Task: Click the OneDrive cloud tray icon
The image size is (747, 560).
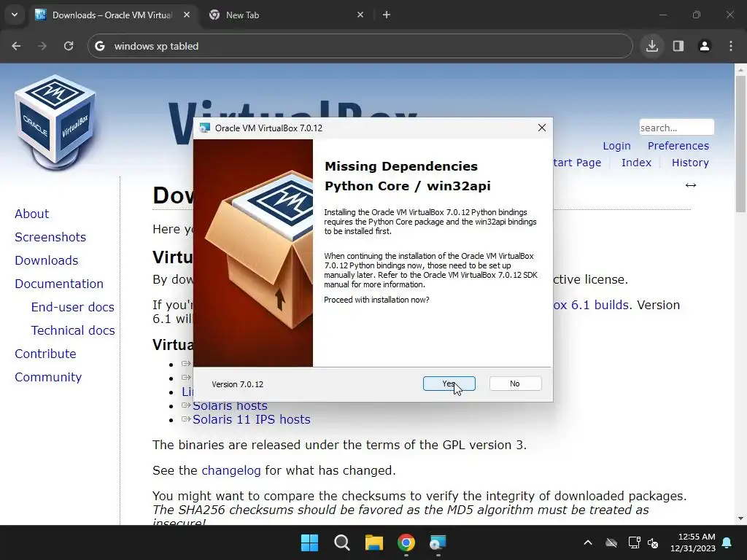Action: click(x=611, y=542)
